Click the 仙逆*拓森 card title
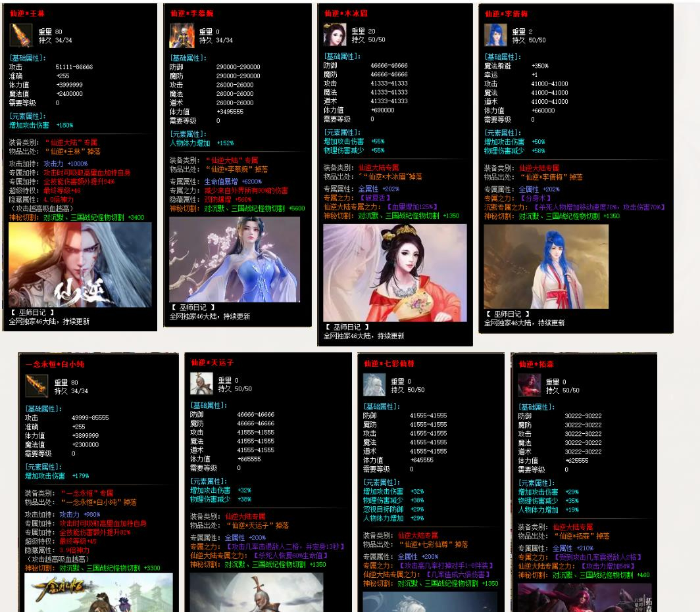The height and width of the screenshot is (612, 700). pos(536,364)
